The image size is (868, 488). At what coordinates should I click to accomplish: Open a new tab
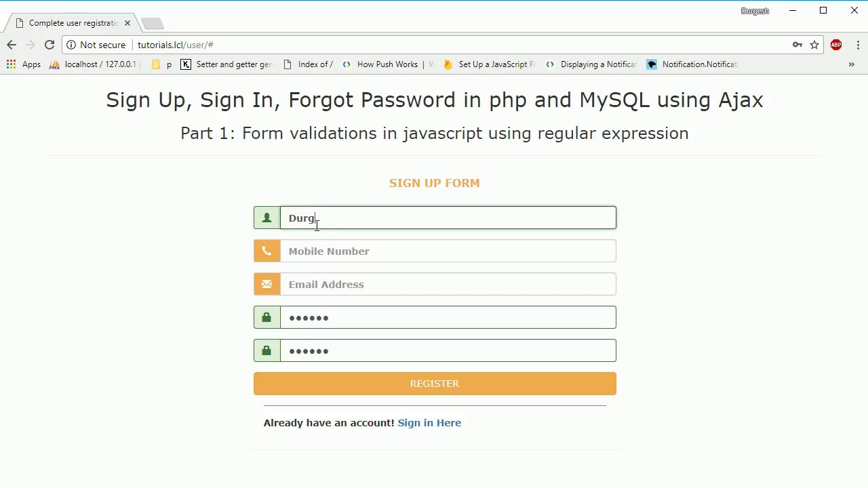(x=153, y=23)
